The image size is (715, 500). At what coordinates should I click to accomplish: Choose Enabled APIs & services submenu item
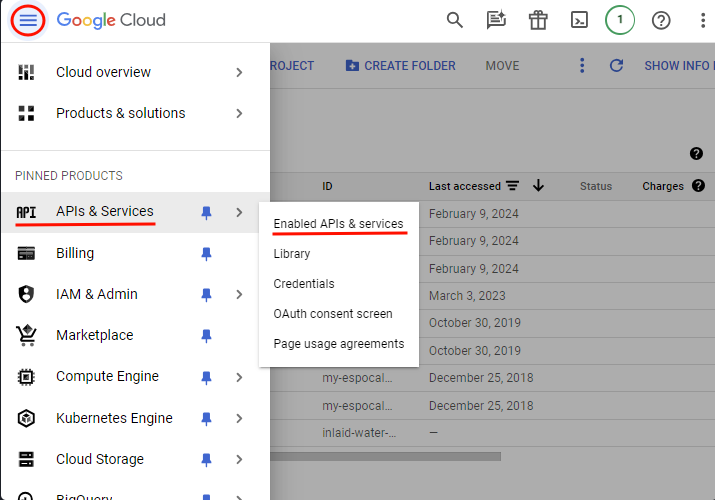tap(338, 224)
